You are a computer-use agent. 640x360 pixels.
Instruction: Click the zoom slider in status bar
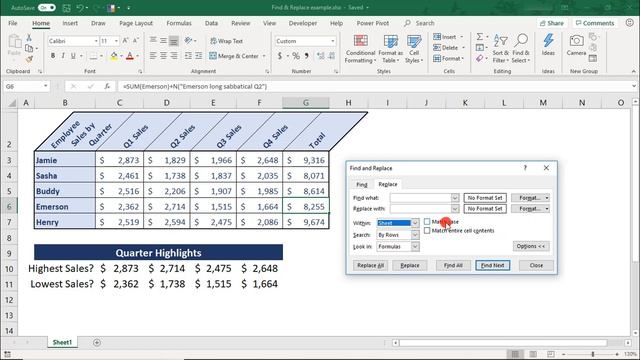point(592,354)
